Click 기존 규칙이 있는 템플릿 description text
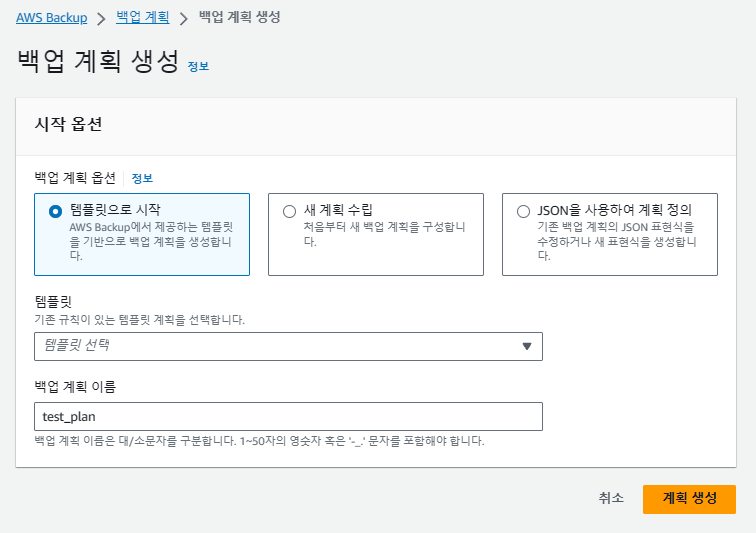 click(139, 320)
